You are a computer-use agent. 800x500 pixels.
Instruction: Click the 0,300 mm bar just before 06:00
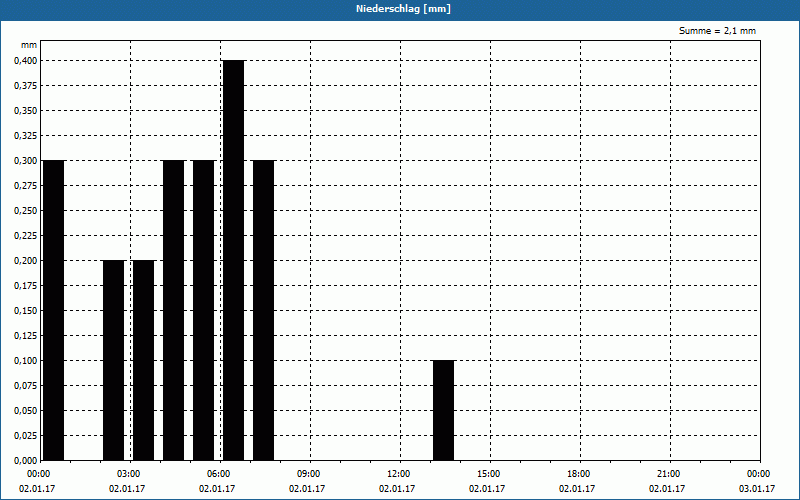click(x=204, y=310)
